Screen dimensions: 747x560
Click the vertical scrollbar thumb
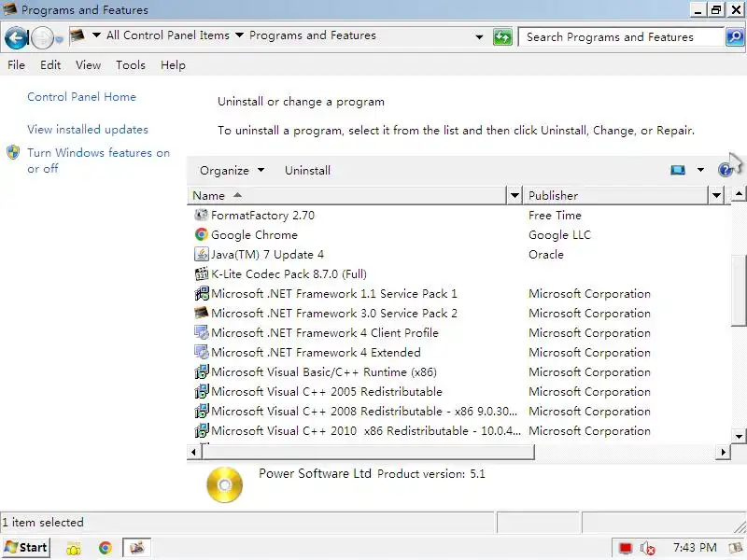(739, 290)
